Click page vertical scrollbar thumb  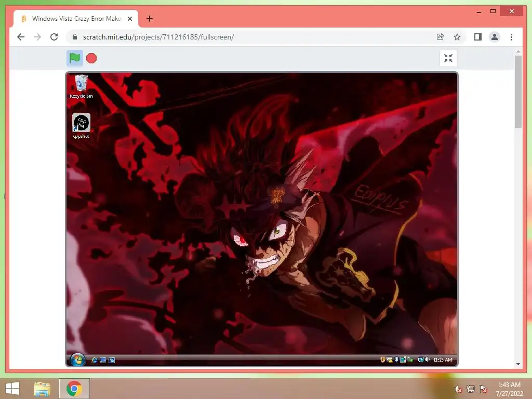[518, 91]
